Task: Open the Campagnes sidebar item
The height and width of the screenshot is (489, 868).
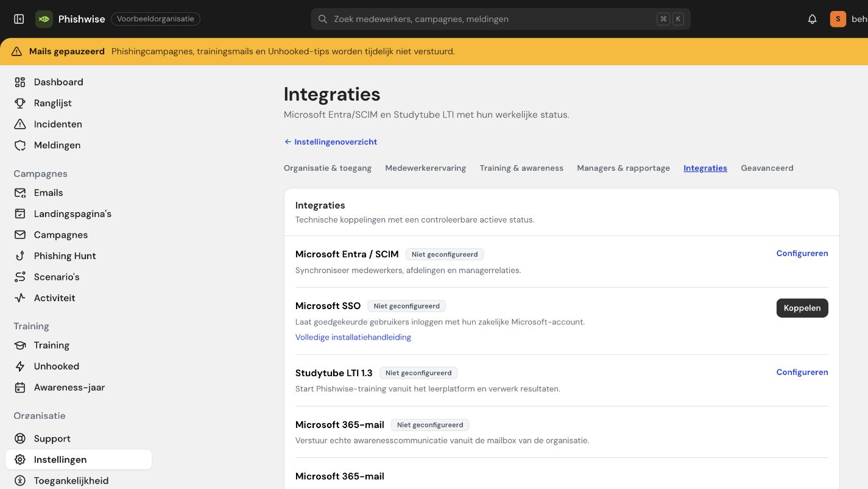Action: [x=79, y=235]
